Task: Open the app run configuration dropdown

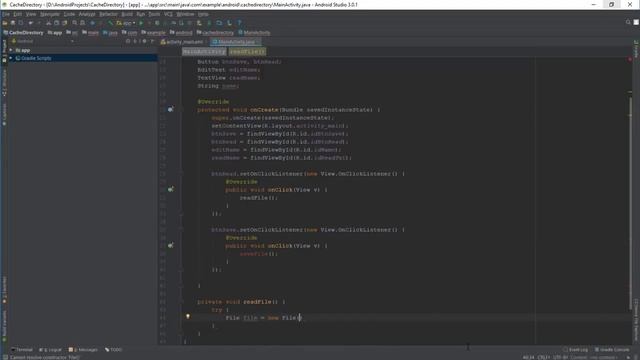Action: tap(126, 23)
